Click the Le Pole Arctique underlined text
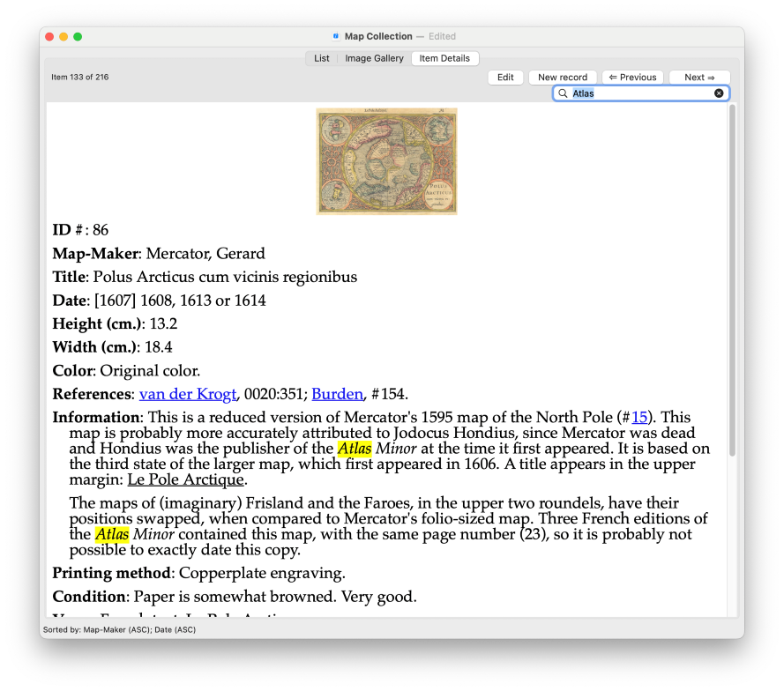The image size is (784, 691). (186, 479)
